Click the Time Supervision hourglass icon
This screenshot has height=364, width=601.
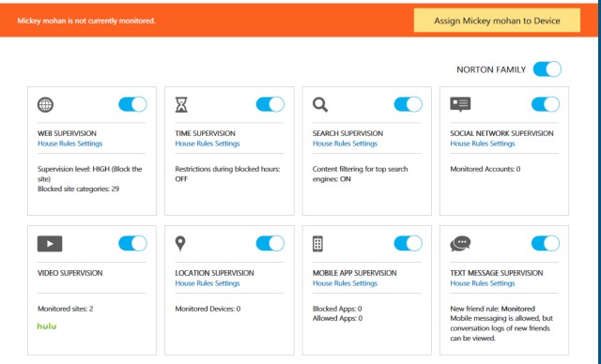(x=181, y=104)
